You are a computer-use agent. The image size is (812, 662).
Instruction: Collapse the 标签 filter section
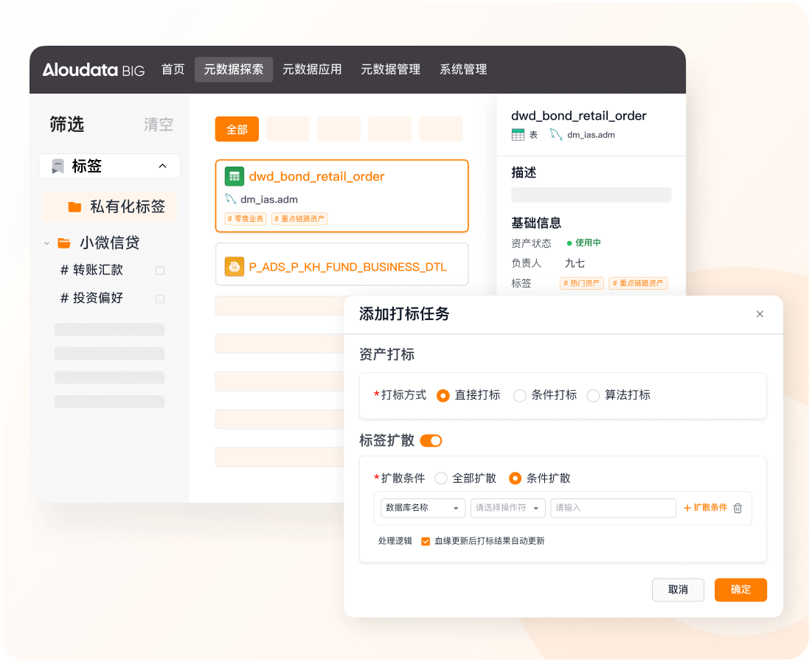point(162,167)
